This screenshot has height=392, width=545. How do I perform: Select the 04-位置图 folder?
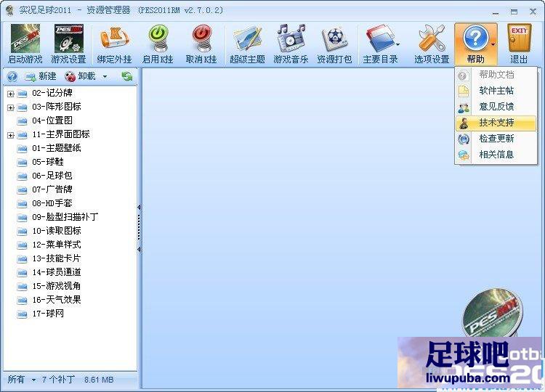[x=52, y=121]
